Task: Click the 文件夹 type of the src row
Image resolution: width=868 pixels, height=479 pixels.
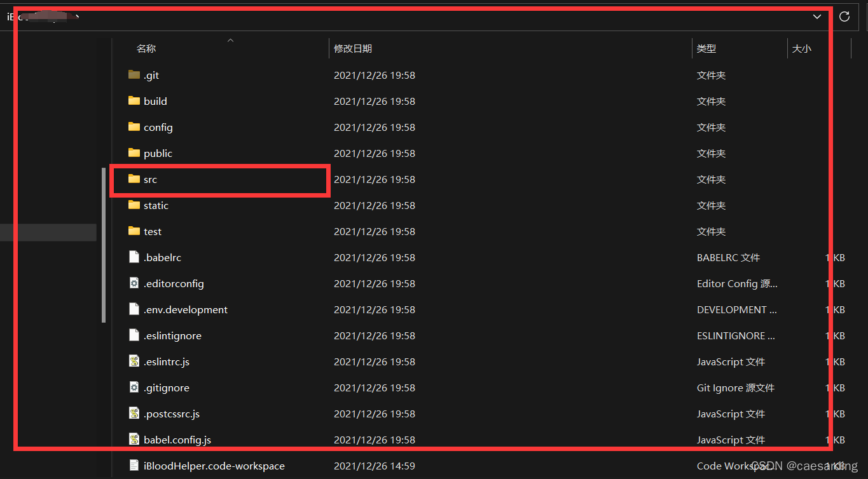Action: pyautogui.click(x=711, y=179)
